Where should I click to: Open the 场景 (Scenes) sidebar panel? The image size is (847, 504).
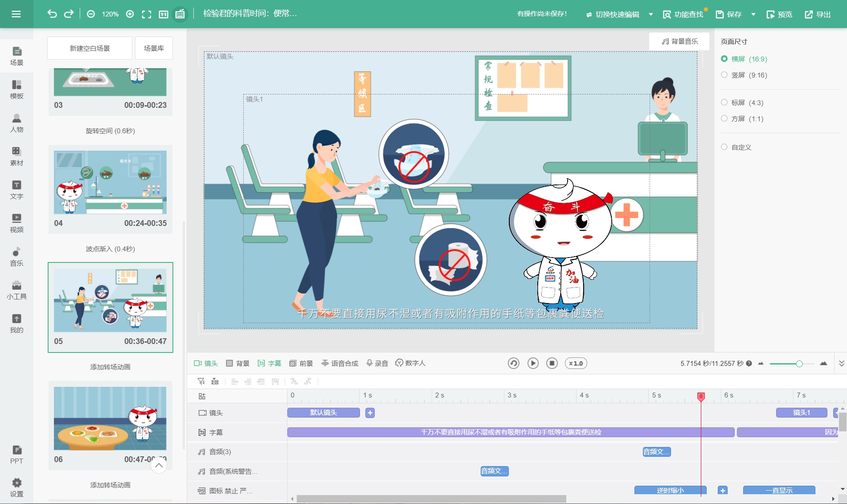16,56
